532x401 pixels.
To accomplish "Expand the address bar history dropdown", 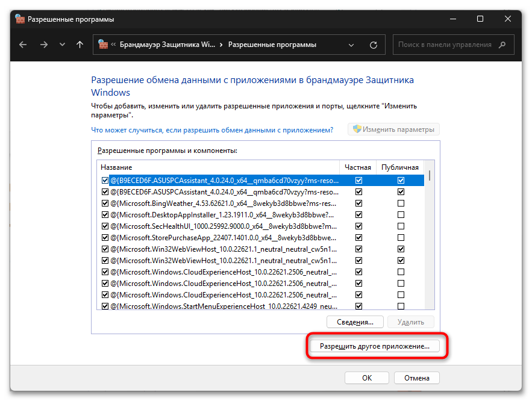I will [x=351, y=45].
